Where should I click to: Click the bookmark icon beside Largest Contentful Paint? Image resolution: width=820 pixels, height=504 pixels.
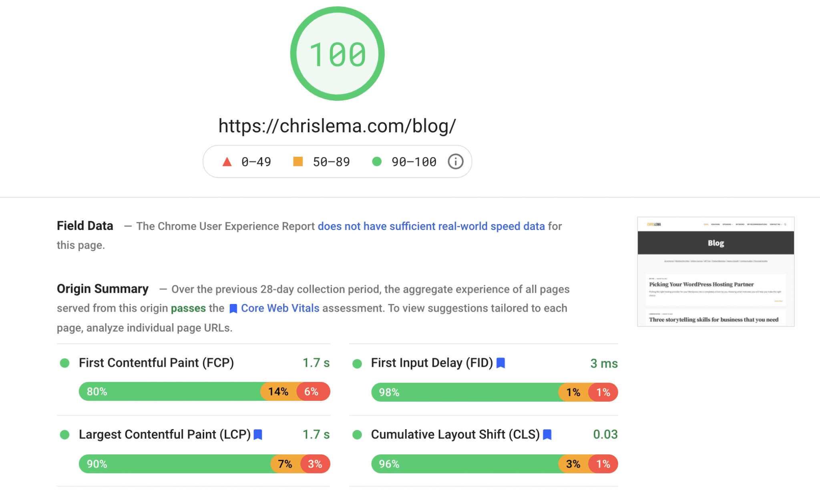(x=259, y=434)
